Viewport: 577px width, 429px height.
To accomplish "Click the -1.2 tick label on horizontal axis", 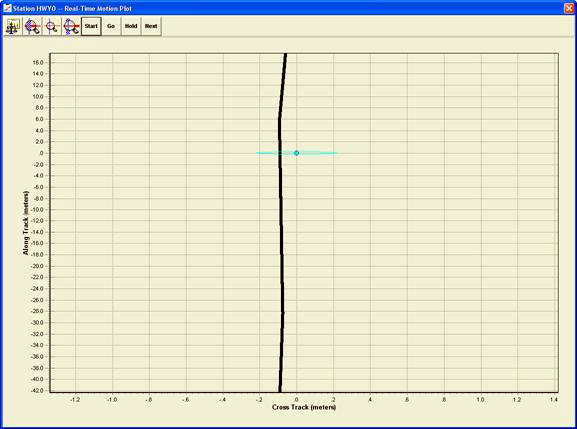I will pyautogui.click(x=75, y=400).
